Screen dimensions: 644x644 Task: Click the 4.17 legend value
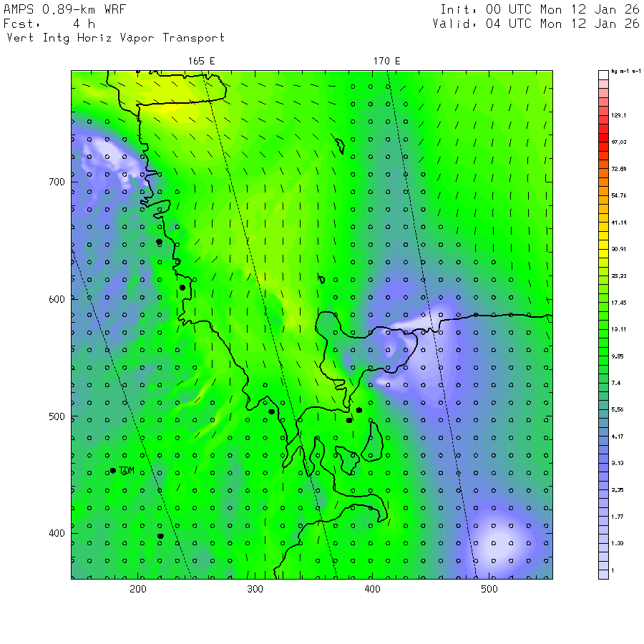[618, 436]
